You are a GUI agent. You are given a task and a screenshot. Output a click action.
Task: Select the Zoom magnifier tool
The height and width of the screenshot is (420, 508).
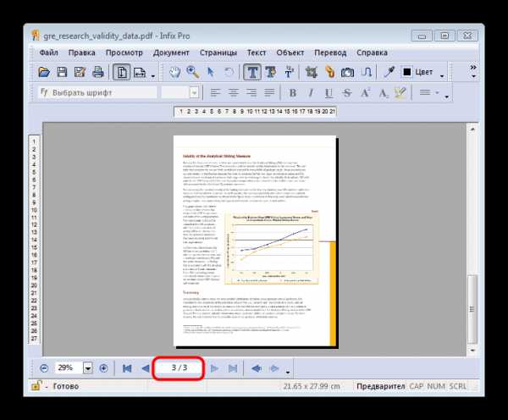tap(193, 72)
